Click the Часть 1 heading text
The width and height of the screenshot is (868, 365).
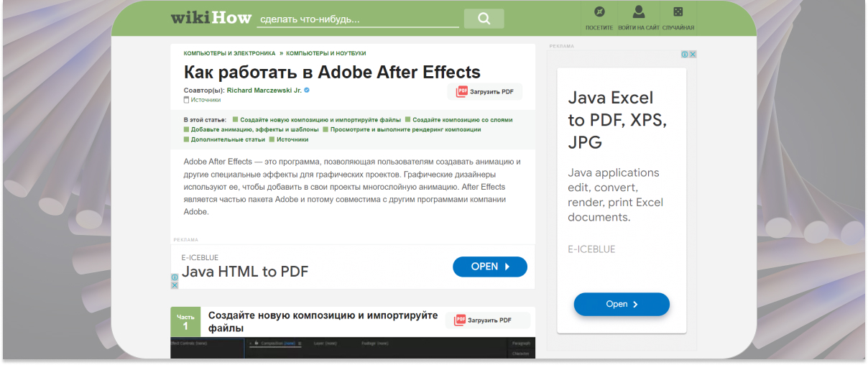pos(323,322)
